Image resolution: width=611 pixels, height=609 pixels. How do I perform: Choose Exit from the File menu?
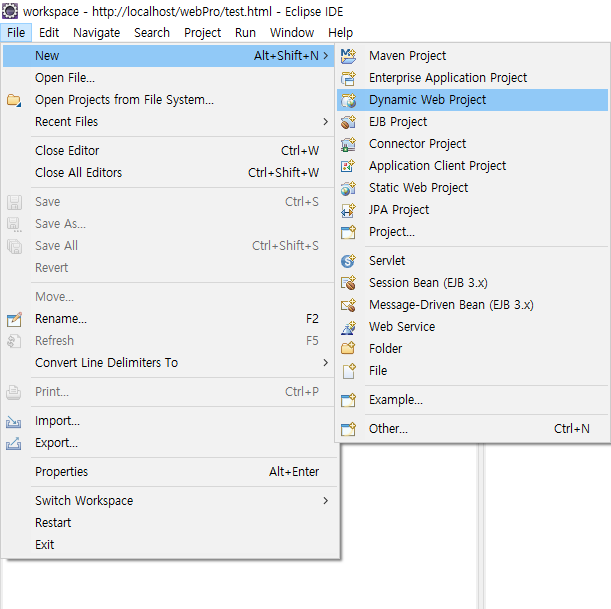(x=169, y=544)
